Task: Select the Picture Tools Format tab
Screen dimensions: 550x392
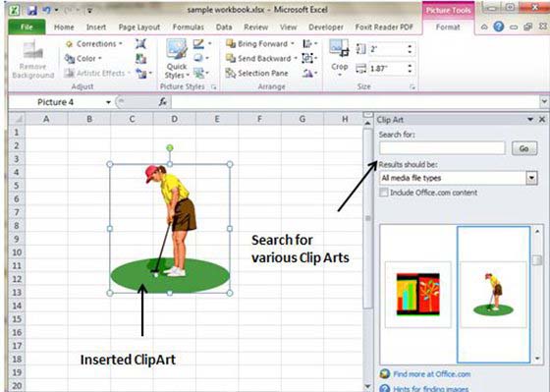Action: (x=448, y=28)
